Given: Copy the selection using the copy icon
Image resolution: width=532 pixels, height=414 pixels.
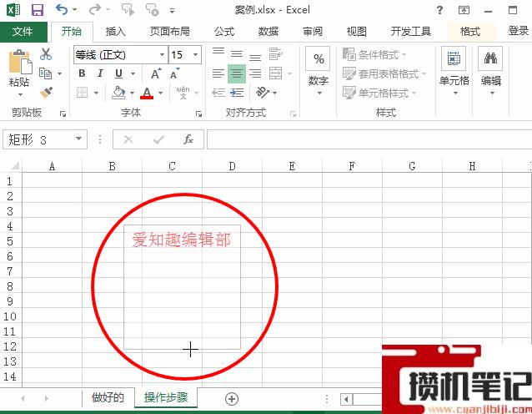Looking at the screenshot, I should 46,73.
